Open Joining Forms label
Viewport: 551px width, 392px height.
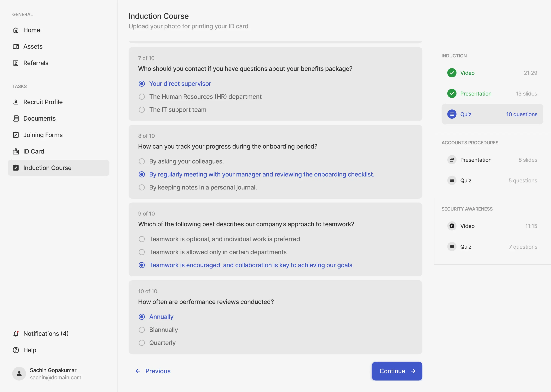coord(43,135)
